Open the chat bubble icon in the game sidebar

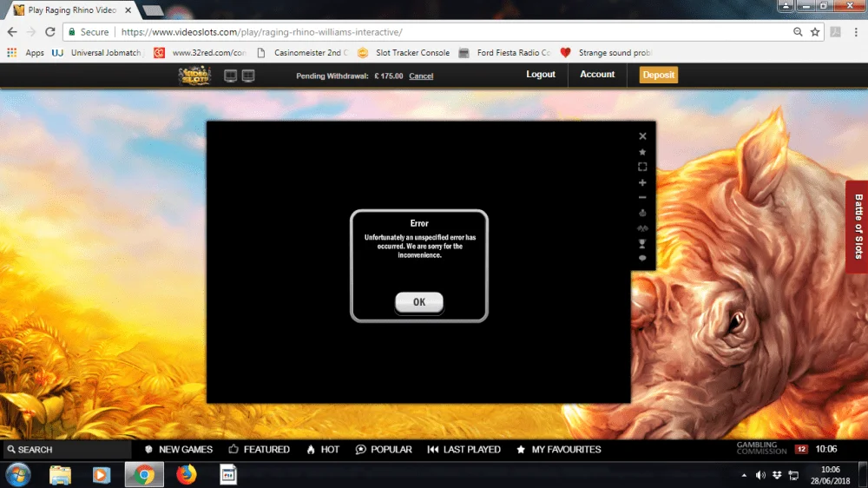click(x=642, y=258)
